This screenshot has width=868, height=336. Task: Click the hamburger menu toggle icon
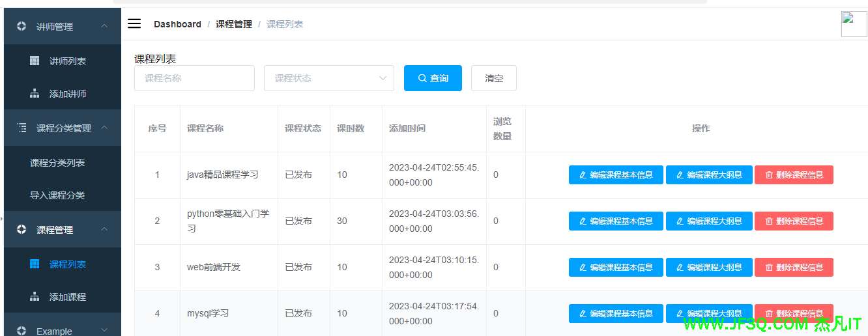click(134, 24)
